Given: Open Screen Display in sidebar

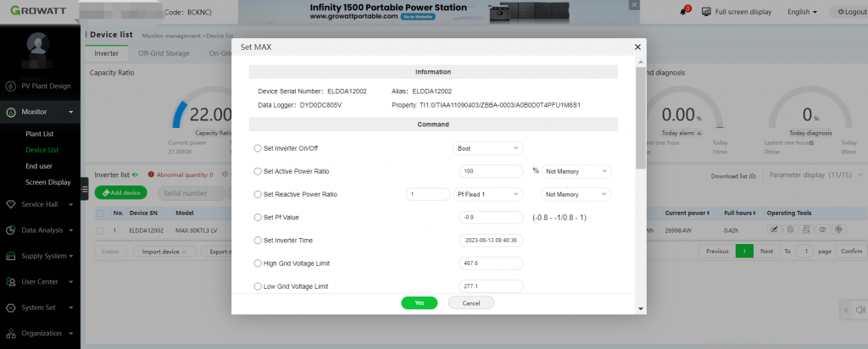Looking at the screenshot, I should 48,182.
